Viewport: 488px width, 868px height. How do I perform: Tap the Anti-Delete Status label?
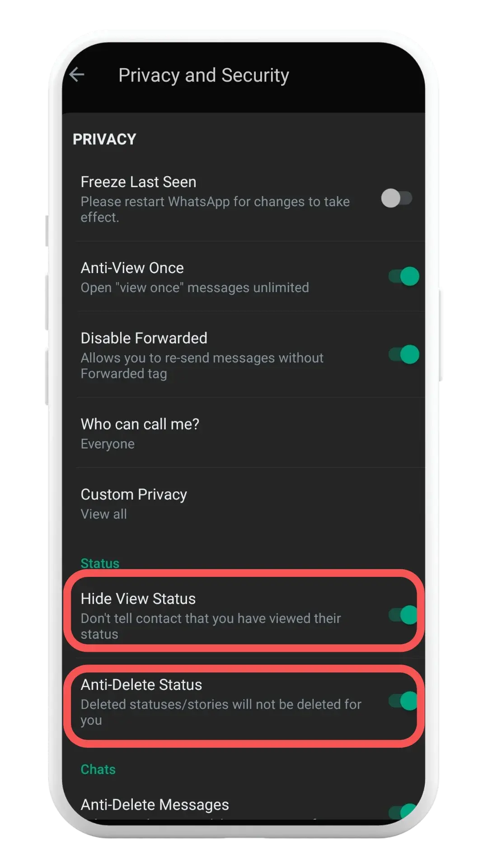[141, 684]
